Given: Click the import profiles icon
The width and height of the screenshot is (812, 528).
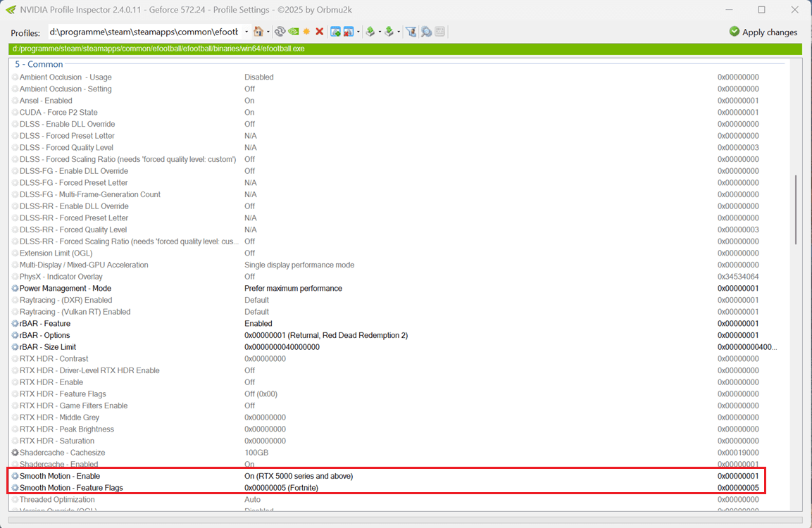Looking at the screenshot, I should [389, 32].
